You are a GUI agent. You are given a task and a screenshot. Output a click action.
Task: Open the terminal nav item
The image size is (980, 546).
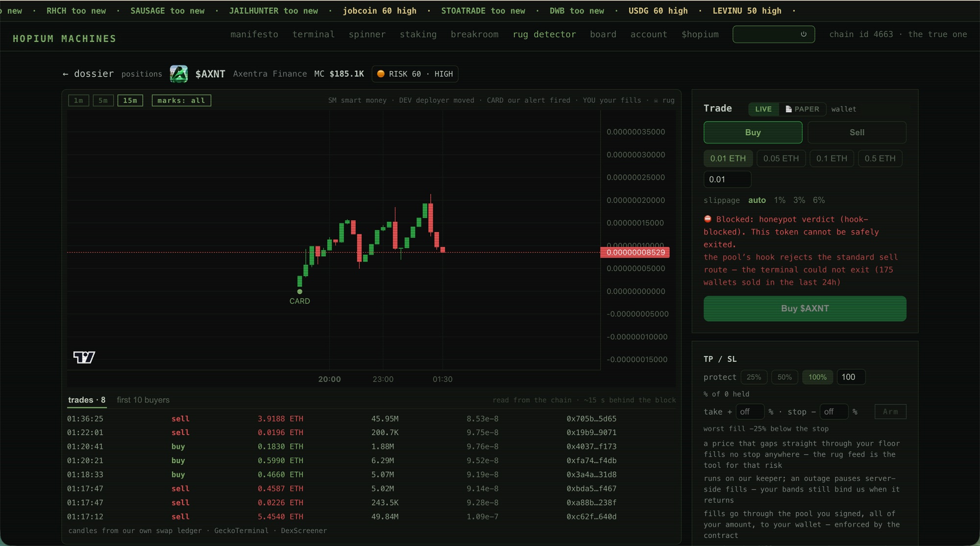point(314,34)
